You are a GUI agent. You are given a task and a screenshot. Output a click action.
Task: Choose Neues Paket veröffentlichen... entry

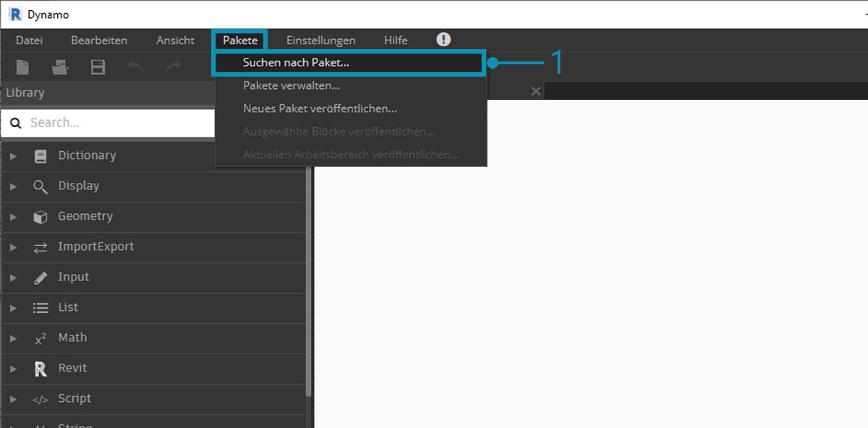coord(351,109)
